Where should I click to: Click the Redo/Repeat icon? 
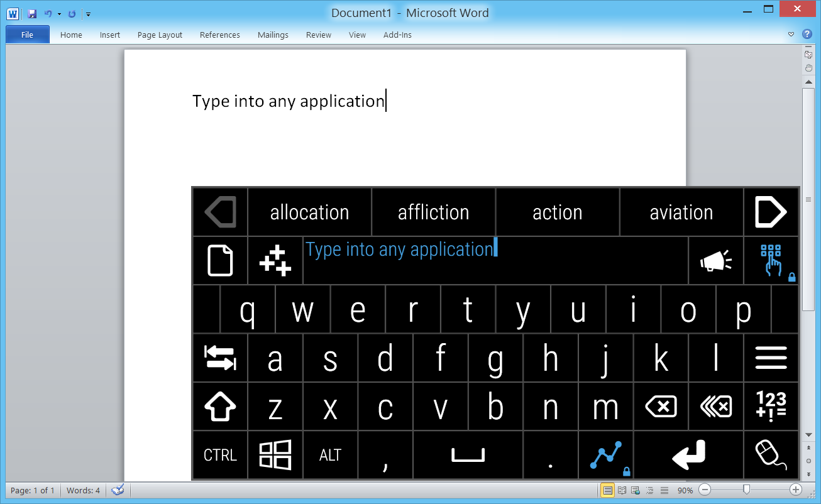coord(72,13)
